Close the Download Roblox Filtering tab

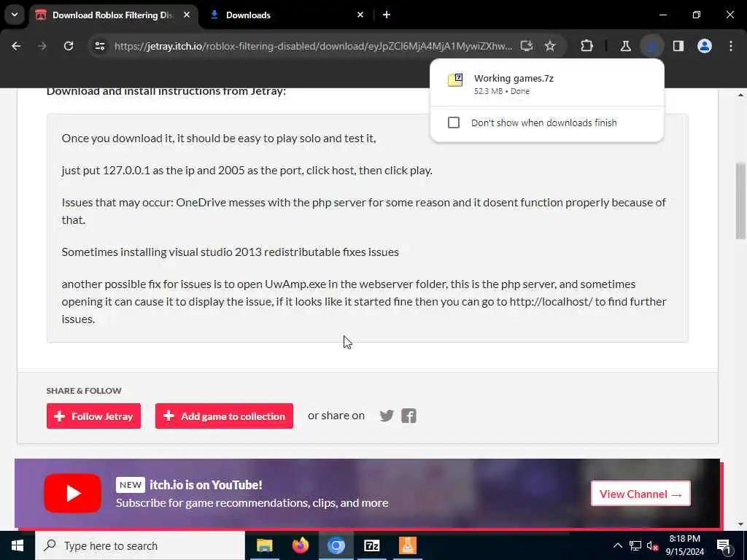[x=187, y=15]
